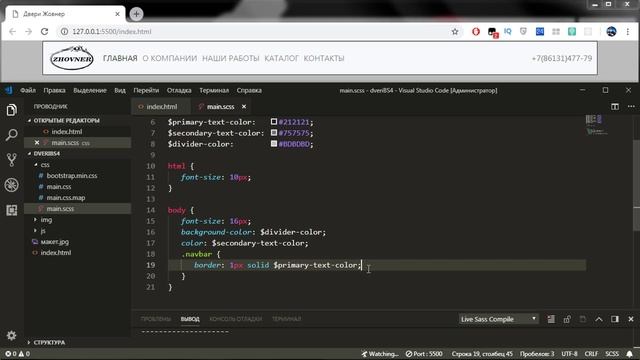Viewport: 640px width, 360px height.
Task: Open the Chrome three-dot menu
Action: (x=628, y=31)
